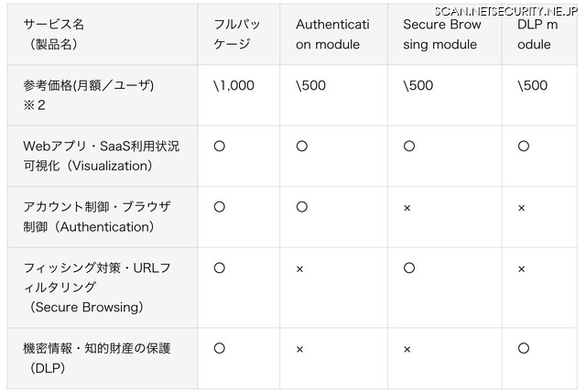Click the サービス名(製品名) header cell
The width and height of the screenshot is (586, 392).
point(60,34)
